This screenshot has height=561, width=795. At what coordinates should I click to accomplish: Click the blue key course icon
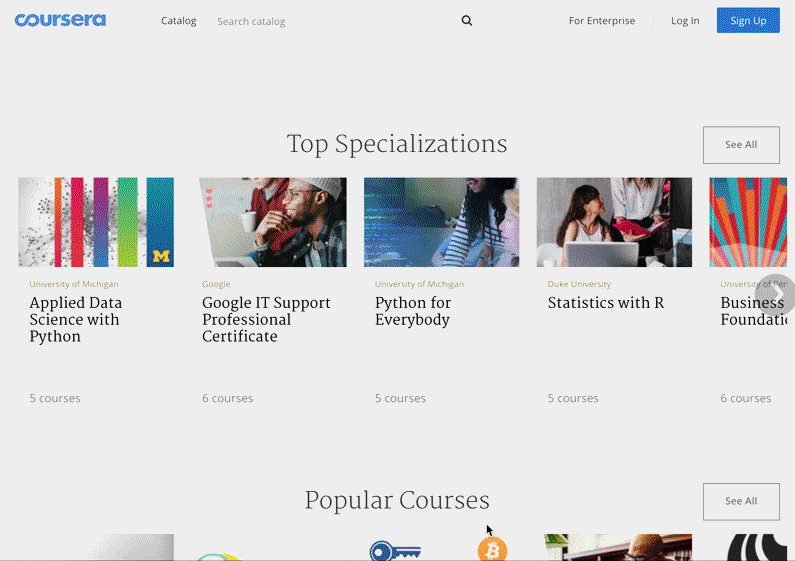point(395,551)
